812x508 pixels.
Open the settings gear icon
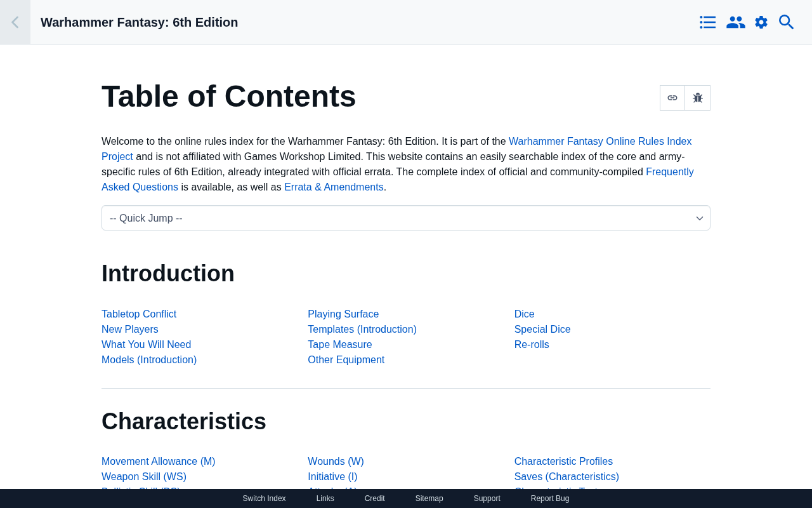pos(761,22)
